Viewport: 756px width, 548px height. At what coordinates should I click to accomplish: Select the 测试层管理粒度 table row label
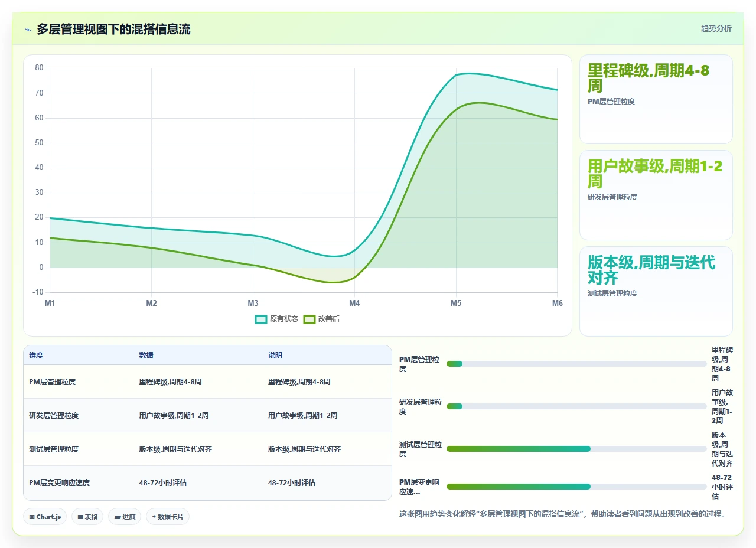[x=54, y=449]
